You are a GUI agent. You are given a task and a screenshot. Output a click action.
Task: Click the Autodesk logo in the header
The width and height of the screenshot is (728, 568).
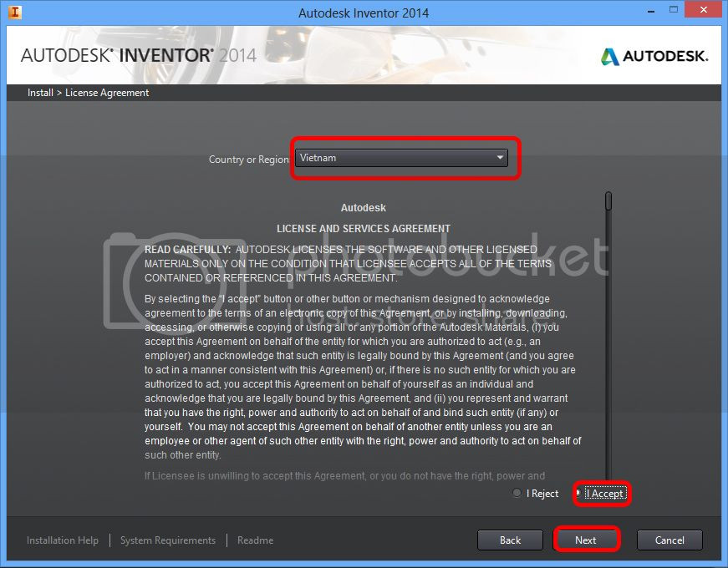tap(654, 56)
